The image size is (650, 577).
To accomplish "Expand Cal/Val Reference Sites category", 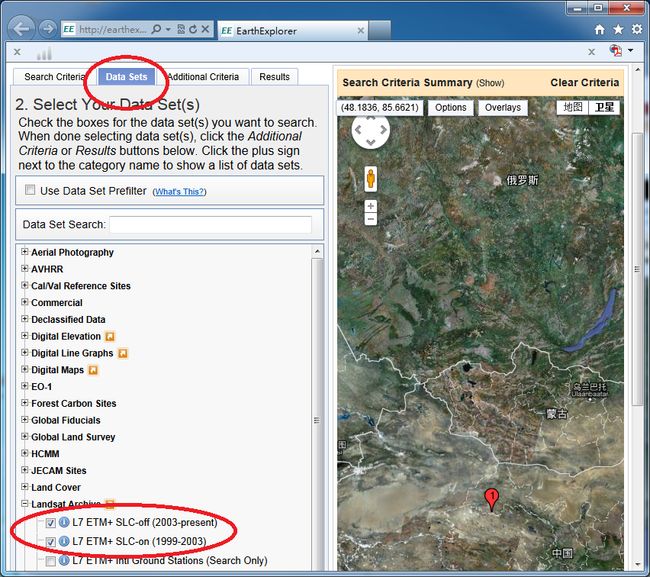I will 24,285.
